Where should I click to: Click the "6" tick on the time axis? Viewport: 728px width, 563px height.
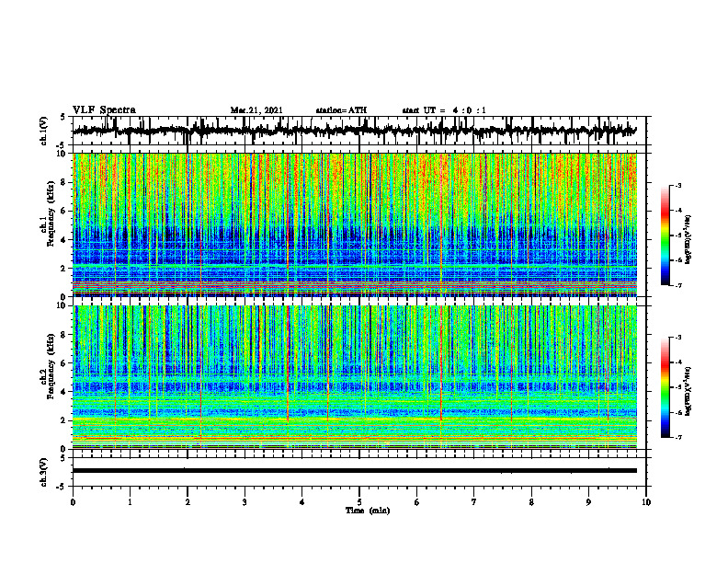pyautogui.click(x=417, y=502)
